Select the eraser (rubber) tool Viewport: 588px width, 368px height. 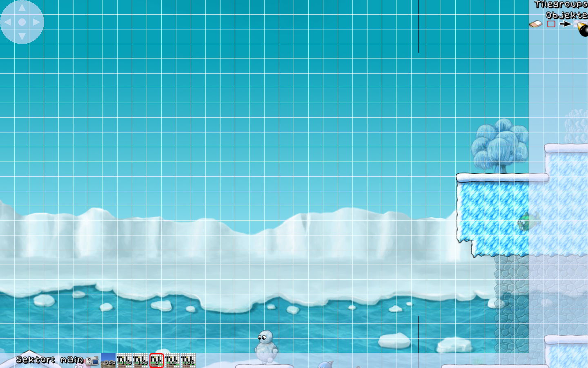(536, 24)
